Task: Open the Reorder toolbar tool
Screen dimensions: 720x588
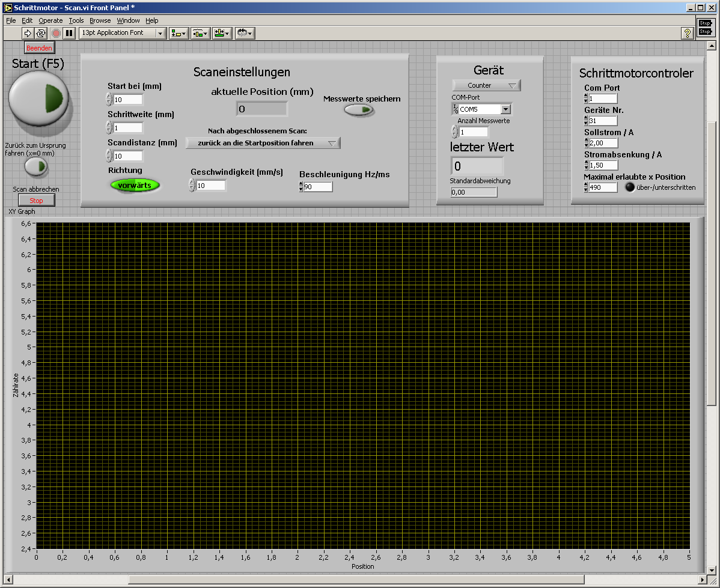Action: (x=245, y=33)
